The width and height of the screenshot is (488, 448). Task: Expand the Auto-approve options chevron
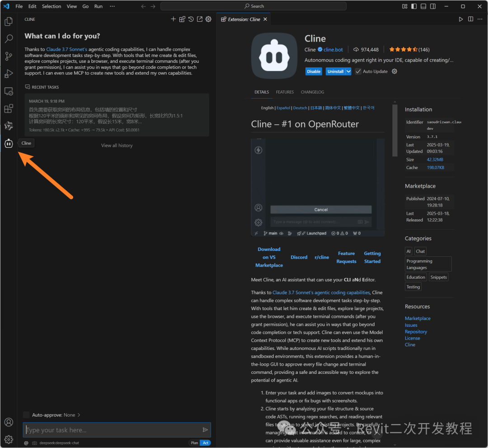coord(79,415)
